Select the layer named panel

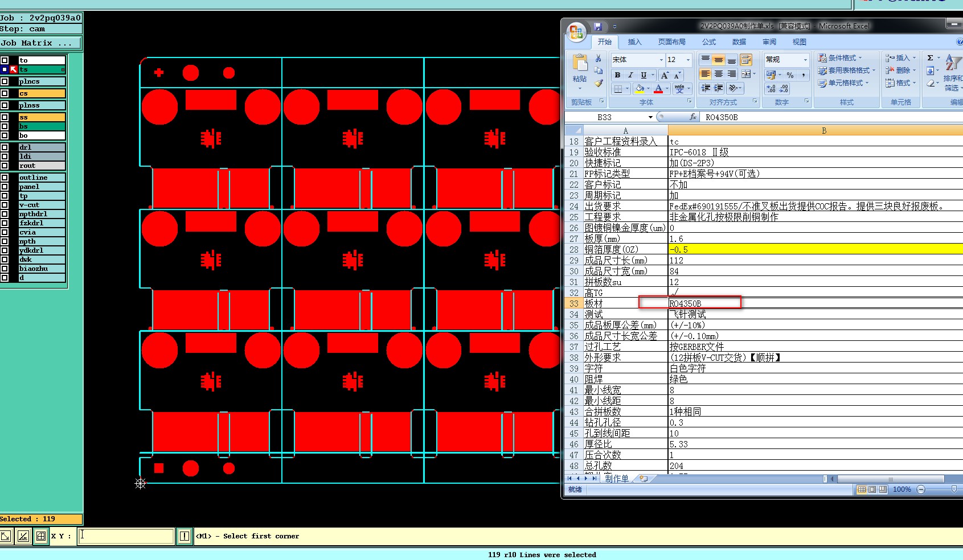tap(42, 187)
